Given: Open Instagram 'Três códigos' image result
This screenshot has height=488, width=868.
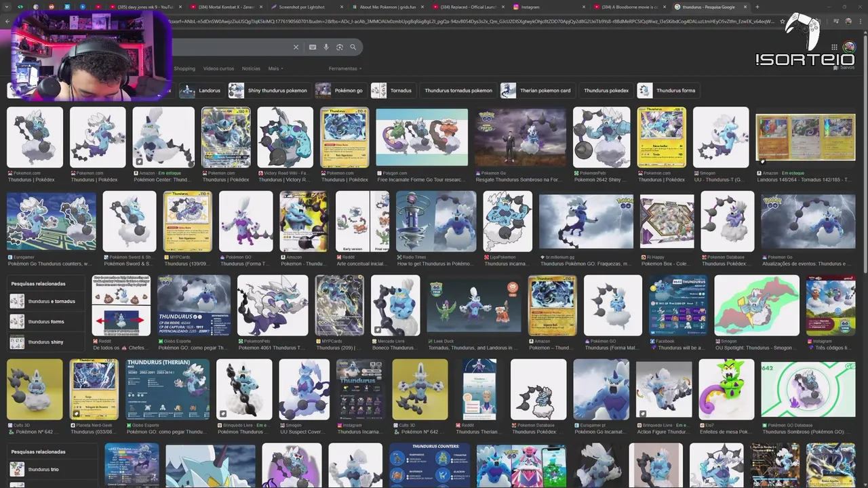Looking at the screenshot, I should 831,305.
